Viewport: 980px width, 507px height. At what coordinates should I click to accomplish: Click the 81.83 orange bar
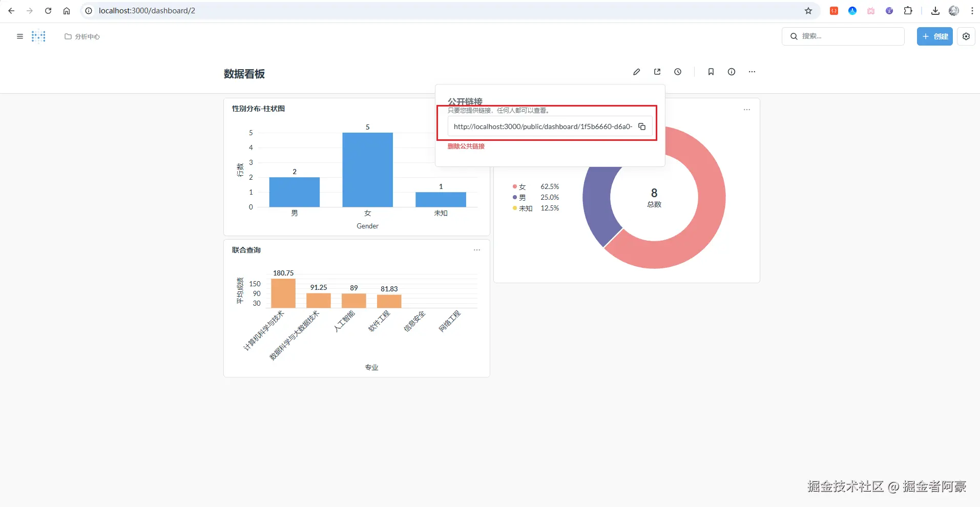point(389,301)
